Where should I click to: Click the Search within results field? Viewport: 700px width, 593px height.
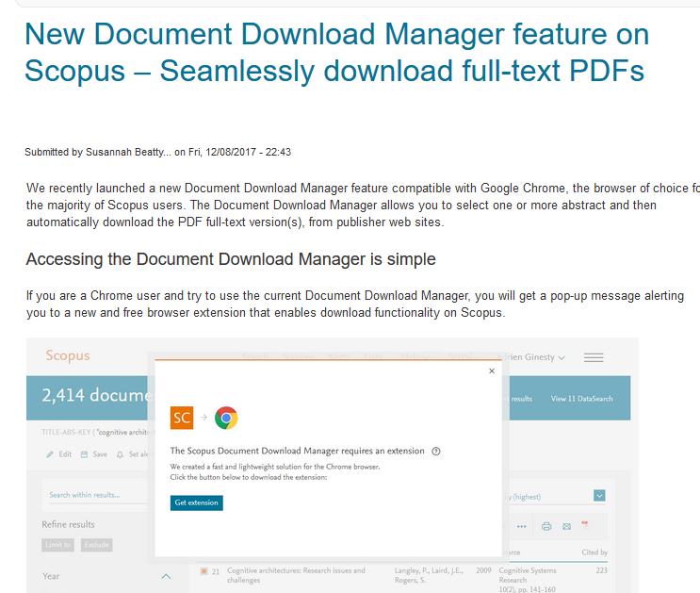98,495
